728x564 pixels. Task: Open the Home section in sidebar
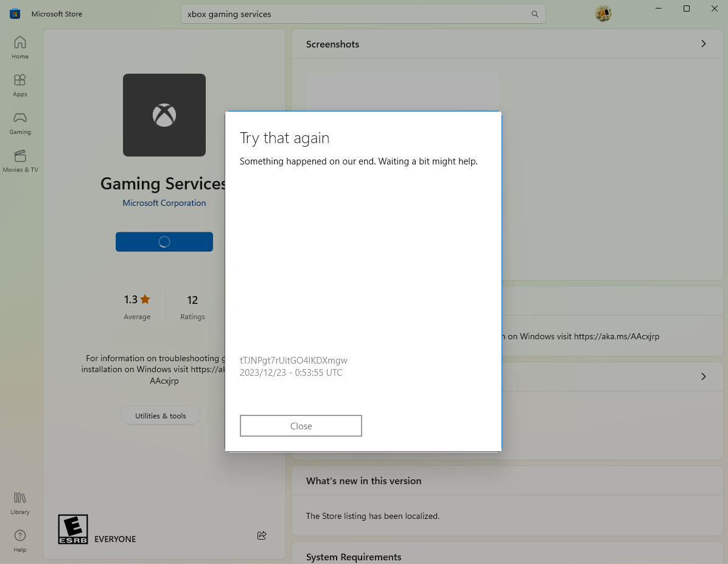pos(20,48)
